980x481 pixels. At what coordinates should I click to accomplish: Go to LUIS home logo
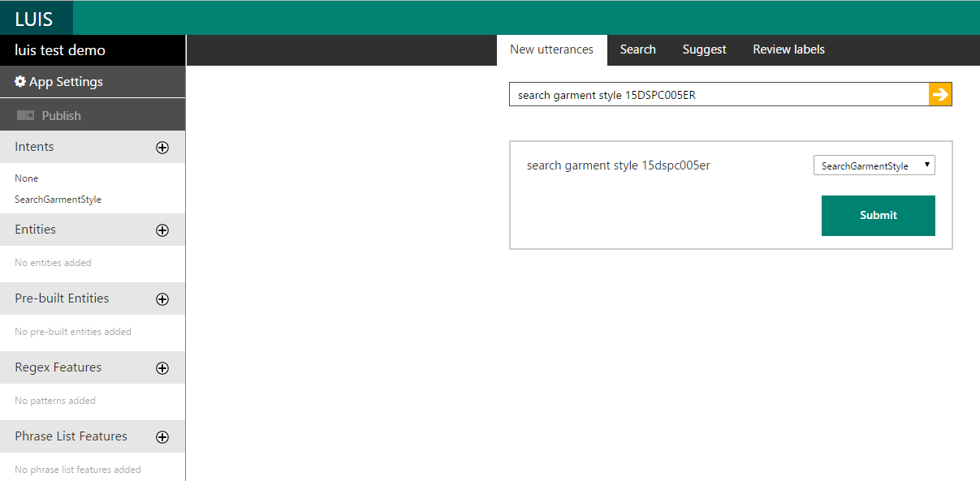pyautogui.click(x=36, y=19)
